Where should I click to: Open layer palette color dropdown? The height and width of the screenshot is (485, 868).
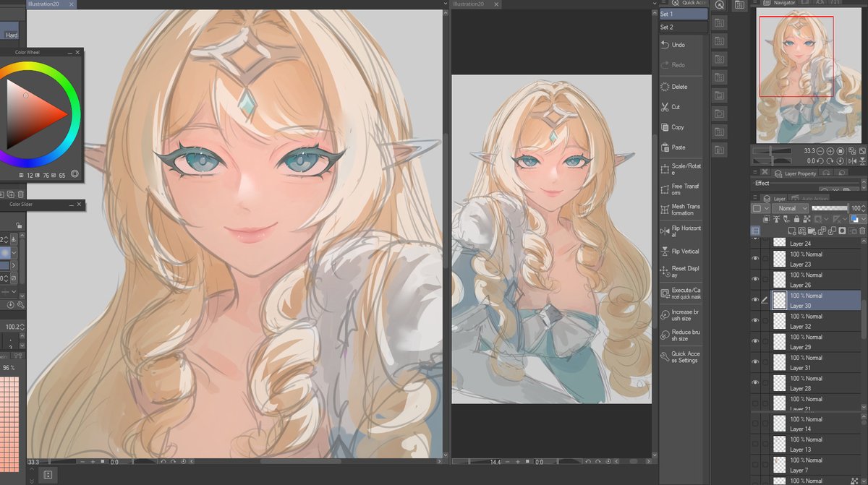[x=760, y=208]
